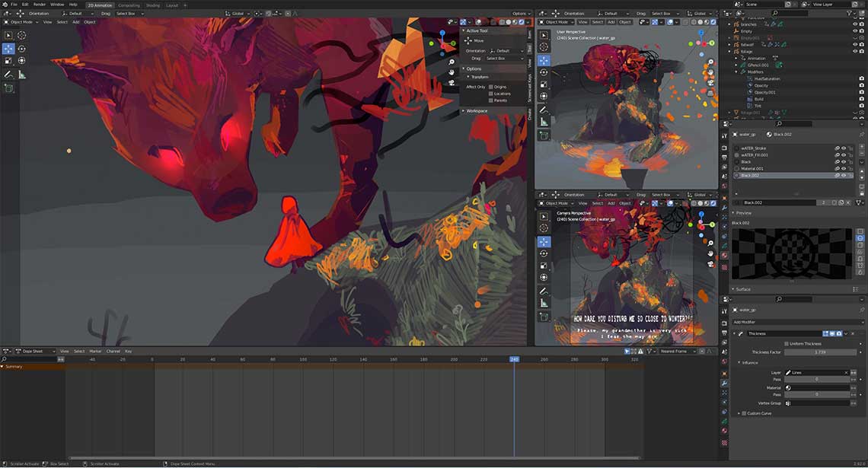Select the Move tool in main viewport toolbar
Image resolution: width=868 pixels, height=468 pixels.
pyautogui.click(x=8, y=48)
